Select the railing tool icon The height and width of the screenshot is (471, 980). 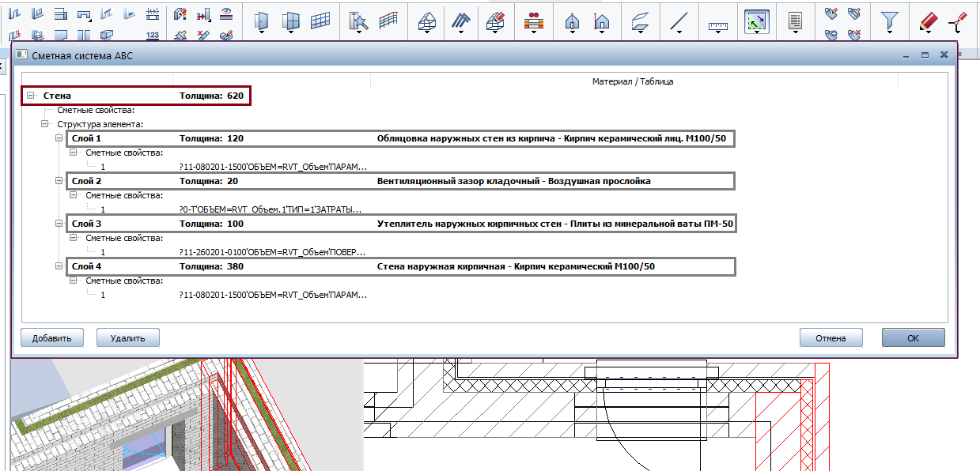388,21
